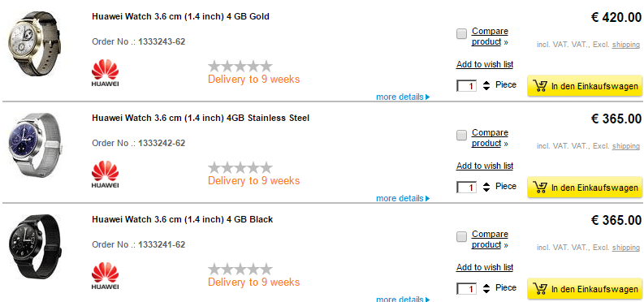The width and height of the screenshot is (644, 302).
Task: Click the Huawei logo for the Gold watch
Action: 105,72
